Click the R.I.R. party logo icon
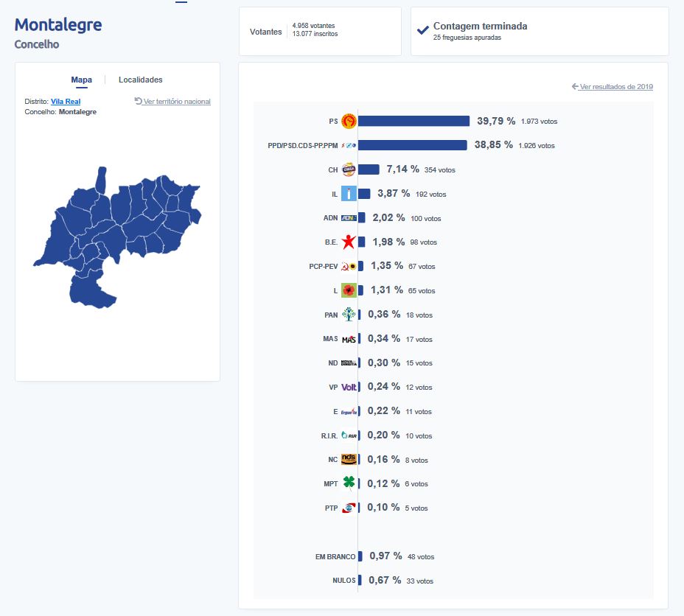 pyautogui.click(x=349, y=435)
